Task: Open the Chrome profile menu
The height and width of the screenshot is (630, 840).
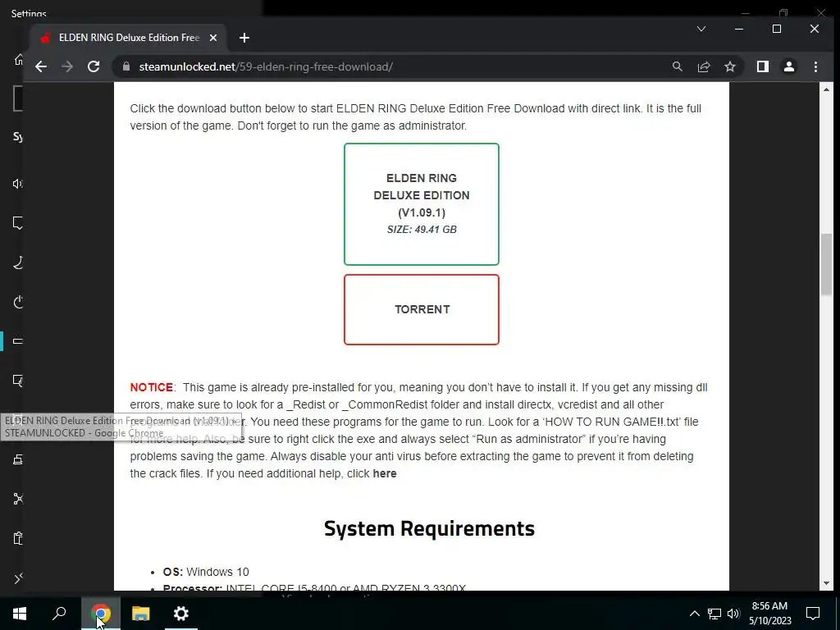Action: (x=789, y=66)
